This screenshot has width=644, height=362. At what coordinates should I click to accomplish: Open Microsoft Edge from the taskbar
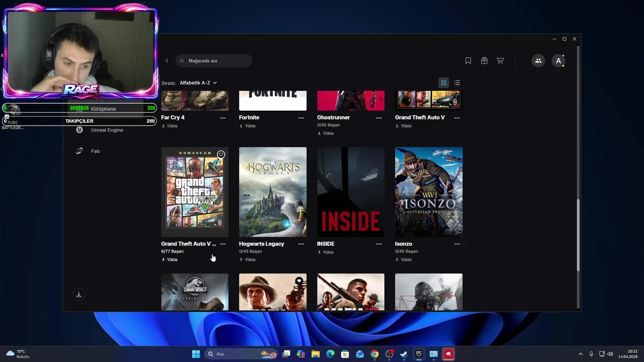coord(330,354)
